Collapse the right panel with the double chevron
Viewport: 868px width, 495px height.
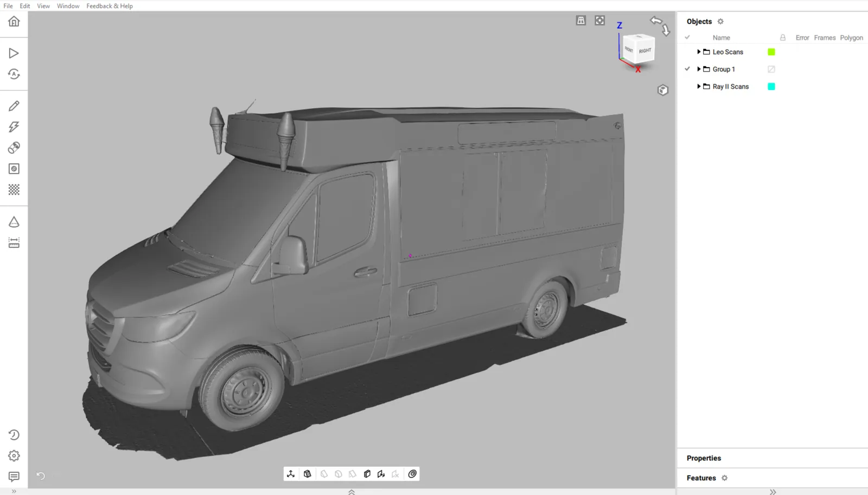click(x=773, y=492)
